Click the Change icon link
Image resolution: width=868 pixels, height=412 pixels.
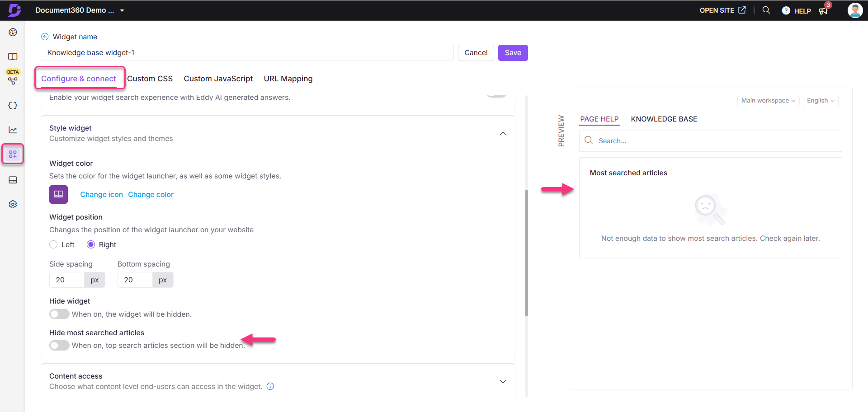tap(101, 194)
